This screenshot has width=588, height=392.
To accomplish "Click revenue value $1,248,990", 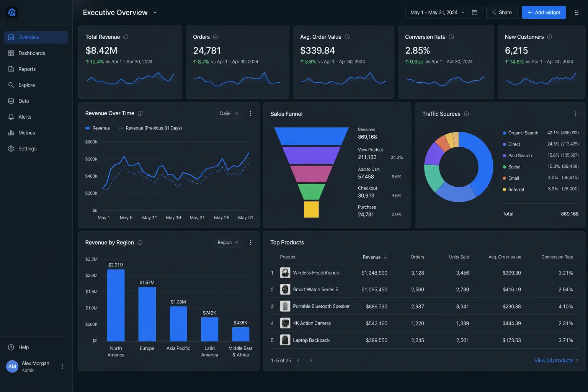I will click(x=374, y=273).
